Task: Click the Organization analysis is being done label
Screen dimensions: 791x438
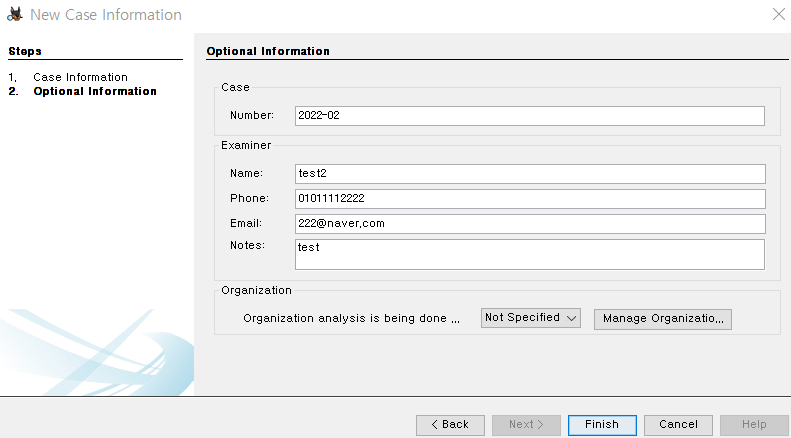Action: [x=351, y=318]
